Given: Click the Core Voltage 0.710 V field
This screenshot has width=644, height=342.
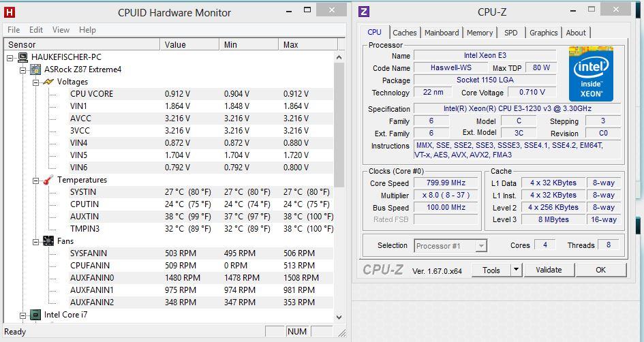Looking at the screenshot, I should [532, 93].
